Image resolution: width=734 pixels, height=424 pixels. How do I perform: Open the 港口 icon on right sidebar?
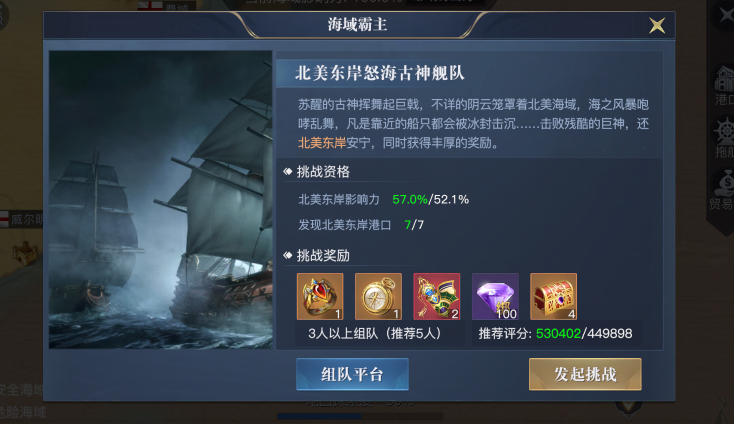724,85
